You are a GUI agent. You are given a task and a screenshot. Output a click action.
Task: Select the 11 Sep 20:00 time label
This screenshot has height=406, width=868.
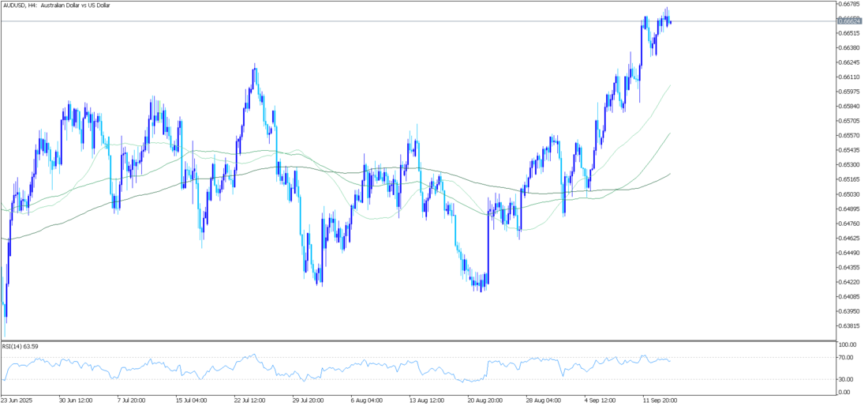click(660, 400)
